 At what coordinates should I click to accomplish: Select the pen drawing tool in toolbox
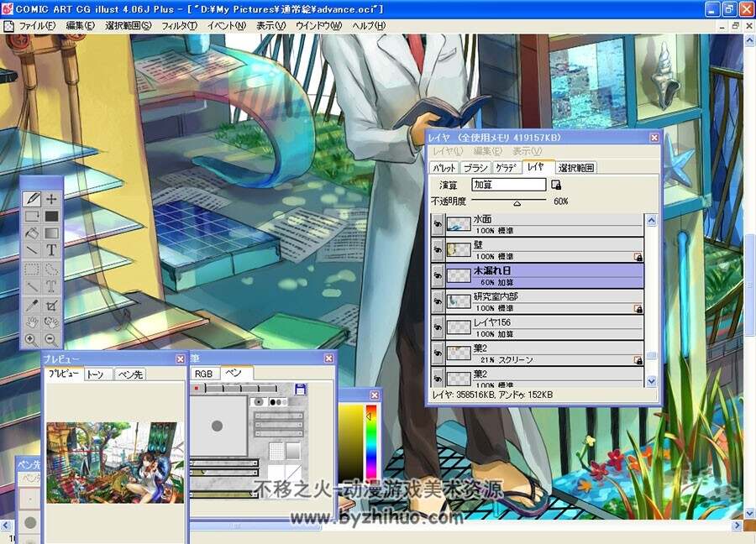pos(32,199)
